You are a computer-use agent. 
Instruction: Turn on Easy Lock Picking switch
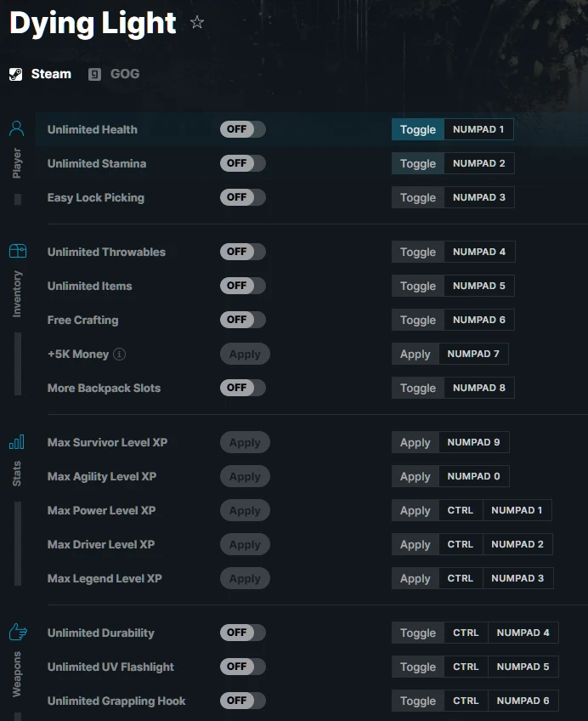point(242,197)
